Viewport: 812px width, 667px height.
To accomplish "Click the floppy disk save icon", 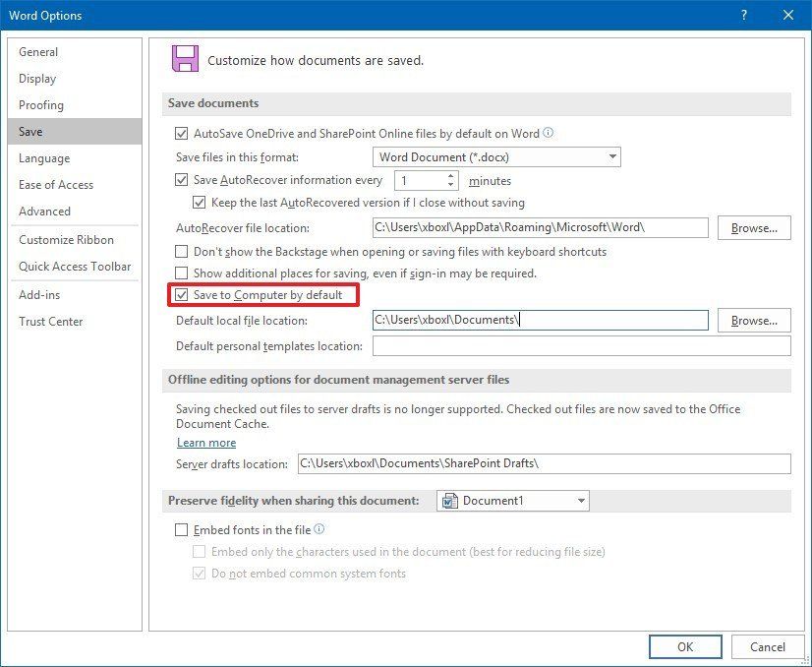I will (187, 58).
